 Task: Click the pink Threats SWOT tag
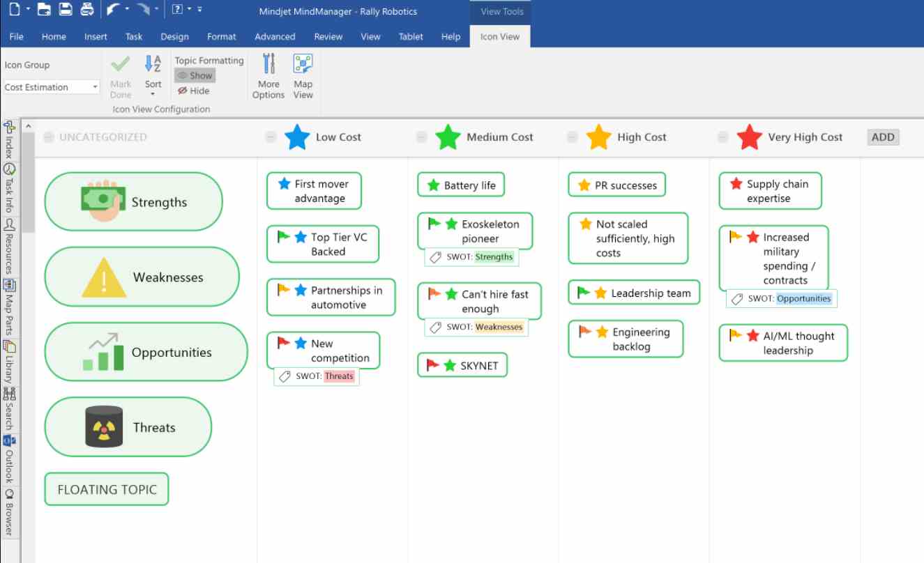[340, 376]
